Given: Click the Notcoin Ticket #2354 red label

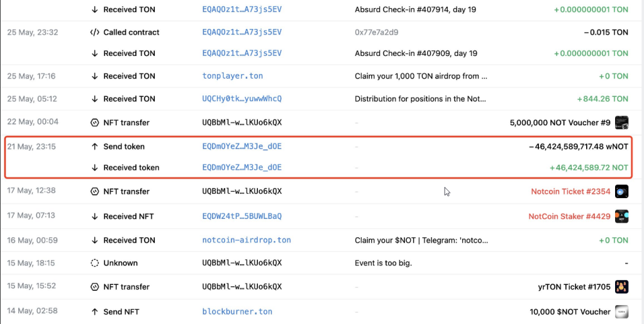Looking at the screenshot, I should tap(570, 191).
